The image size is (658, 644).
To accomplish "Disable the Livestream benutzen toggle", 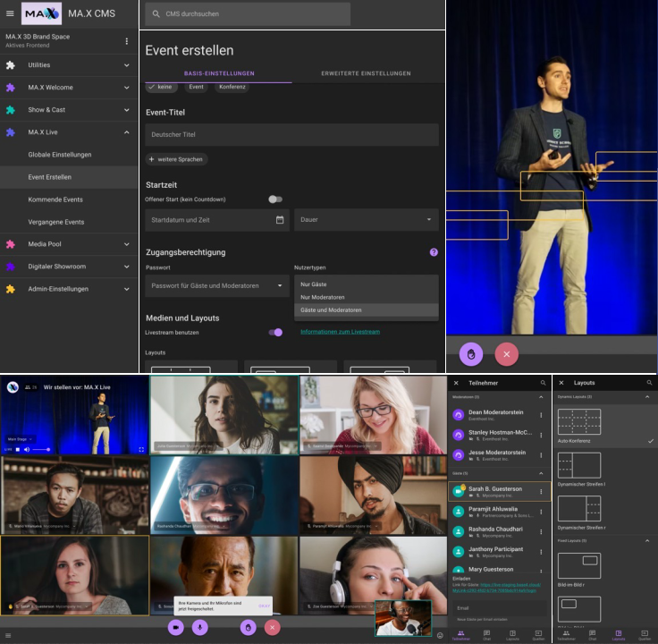I will [275, 332].
